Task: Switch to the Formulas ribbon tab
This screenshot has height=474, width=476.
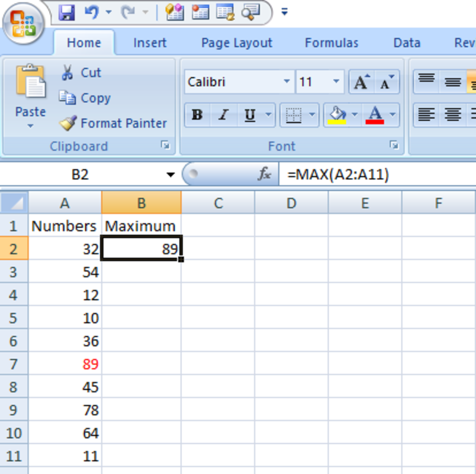Action: point(332,42)
